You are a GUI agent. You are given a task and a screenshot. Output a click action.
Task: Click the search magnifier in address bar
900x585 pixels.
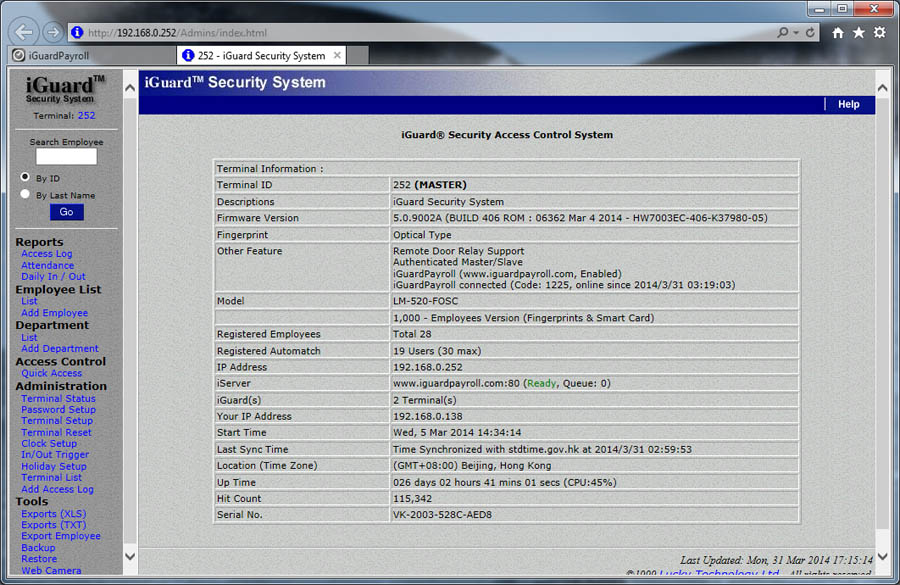click(782, 33)
